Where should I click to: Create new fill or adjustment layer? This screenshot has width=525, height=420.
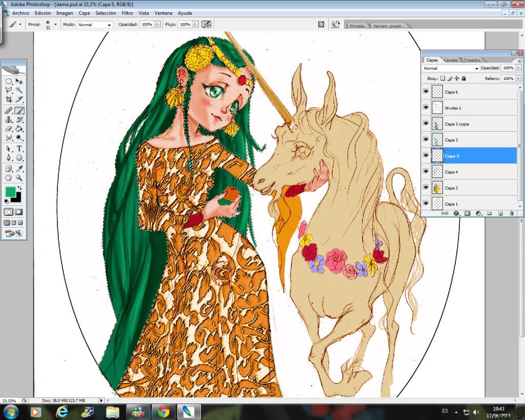point(478,213)
